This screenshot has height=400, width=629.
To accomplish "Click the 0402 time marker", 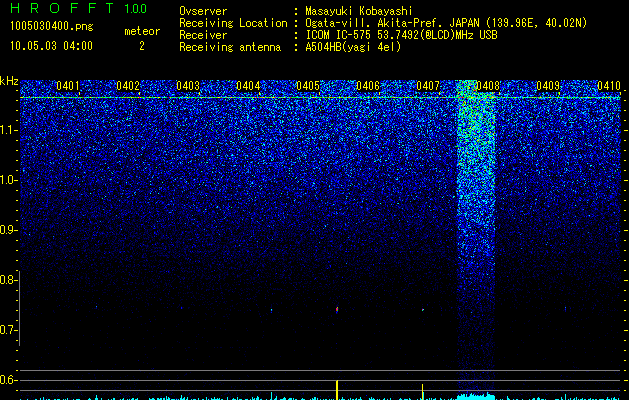I will [128, 86].
